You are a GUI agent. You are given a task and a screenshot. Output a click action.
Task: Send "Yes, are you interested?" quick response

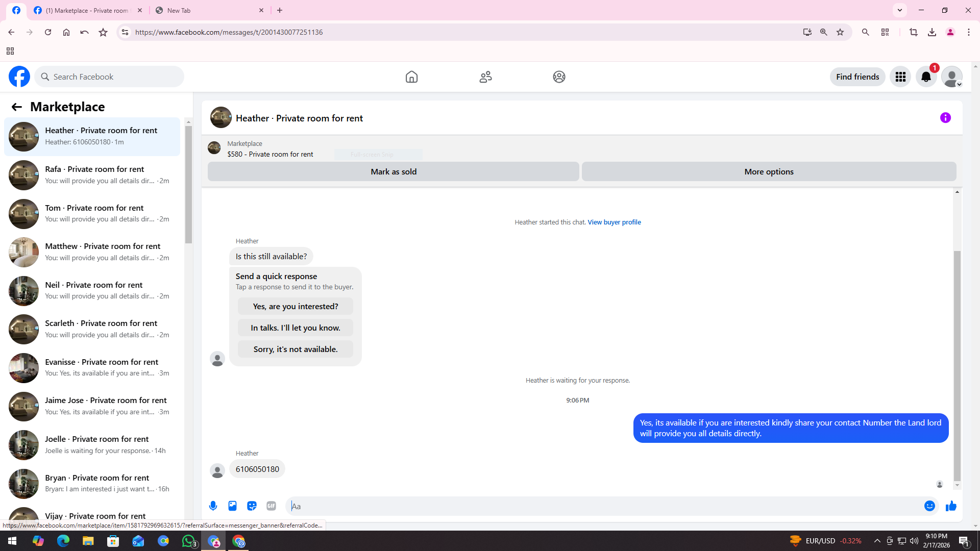pos(295,306)
